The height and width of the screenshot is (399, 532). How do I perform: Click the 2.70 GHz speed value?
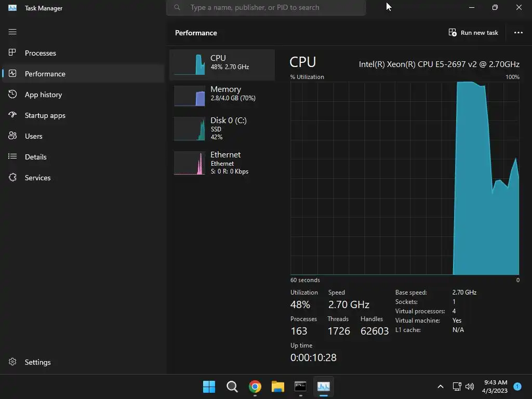pyautogui.click(x=349, y=304)
